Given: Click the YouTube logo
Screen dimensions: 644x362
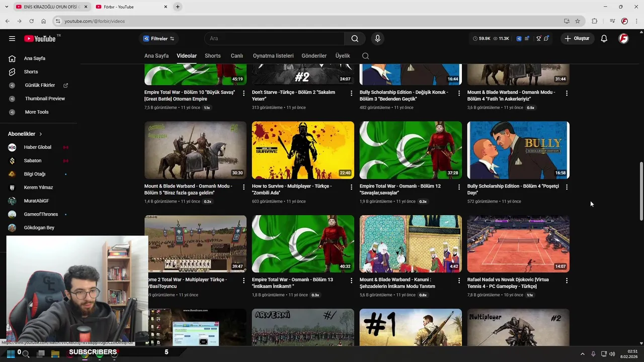Looking at the screenshot, I should [x=40, y=39].
